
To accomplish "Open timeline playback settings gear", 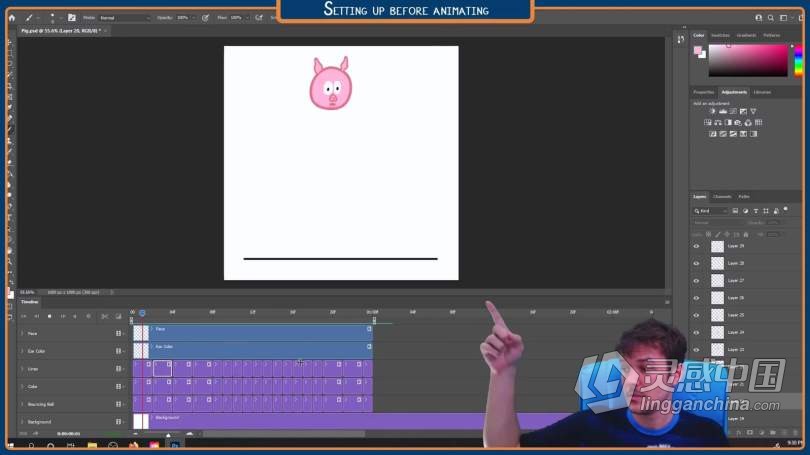I will coord(88,316).
